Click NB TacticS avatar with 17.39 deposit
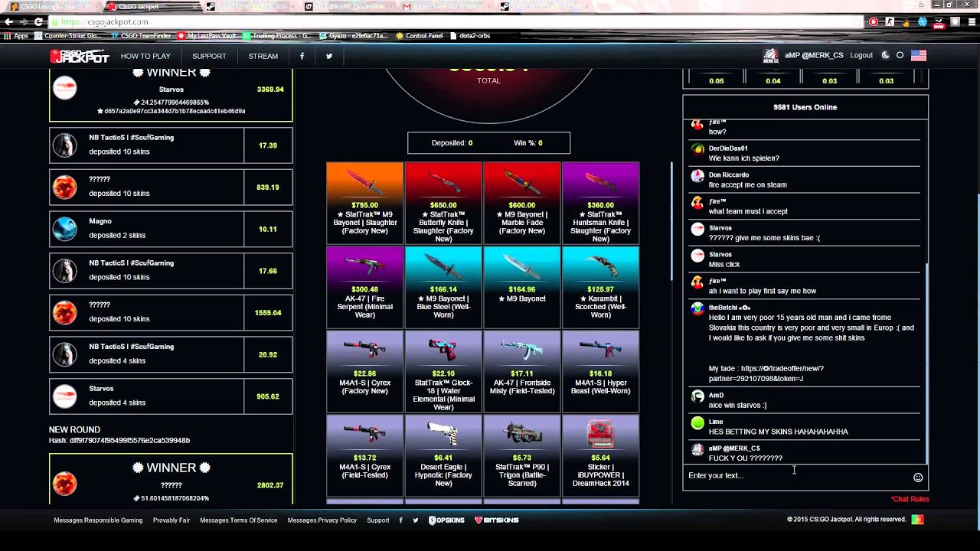Viewport: 980px width, 551px height. 65,145
